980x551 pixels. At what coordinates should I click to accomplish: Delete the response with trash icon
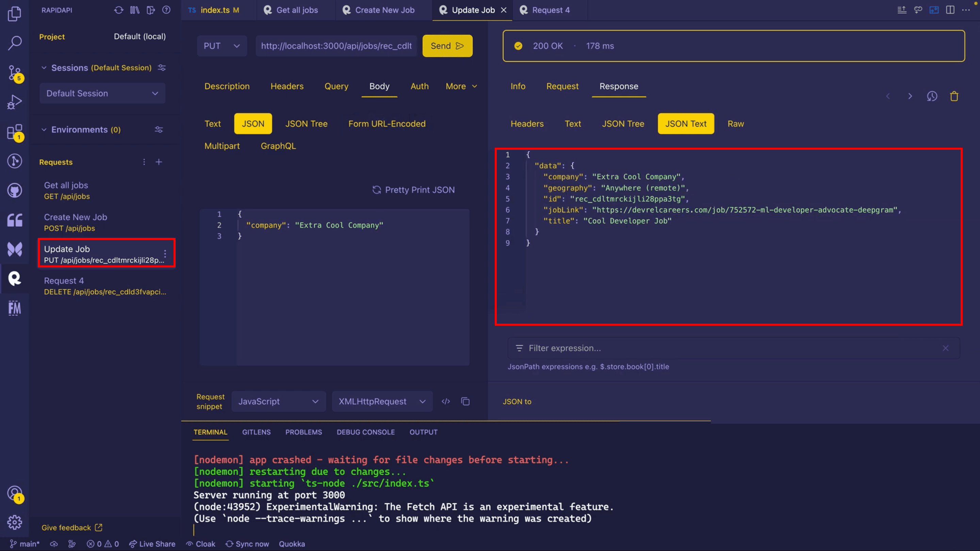954,96
